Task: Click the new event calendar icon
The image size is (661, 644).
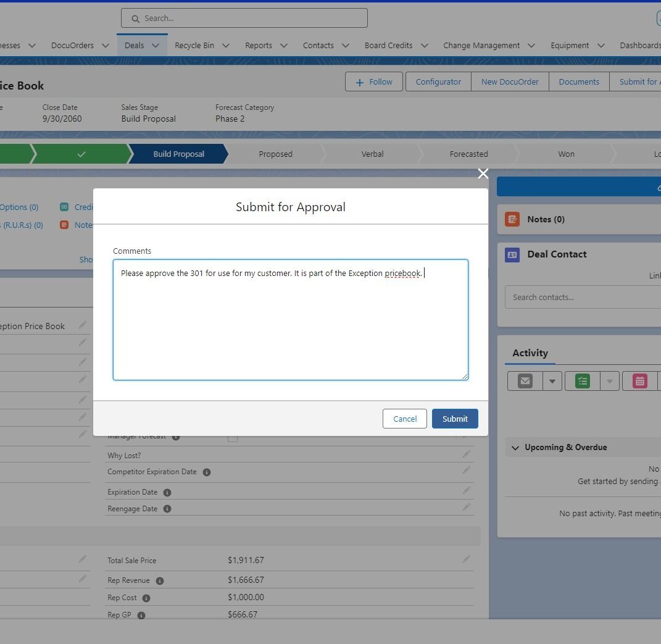Action: coord(640,381)
